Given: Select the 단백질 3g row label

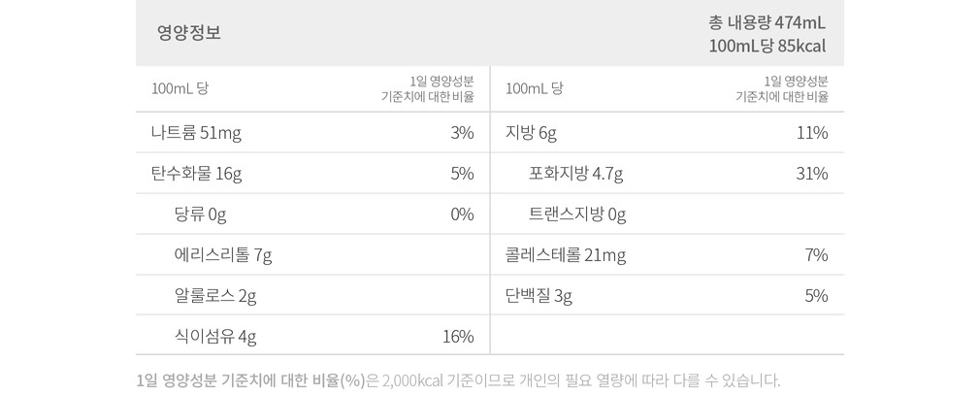Looking at the screenshot, I should tap(539, 296).
